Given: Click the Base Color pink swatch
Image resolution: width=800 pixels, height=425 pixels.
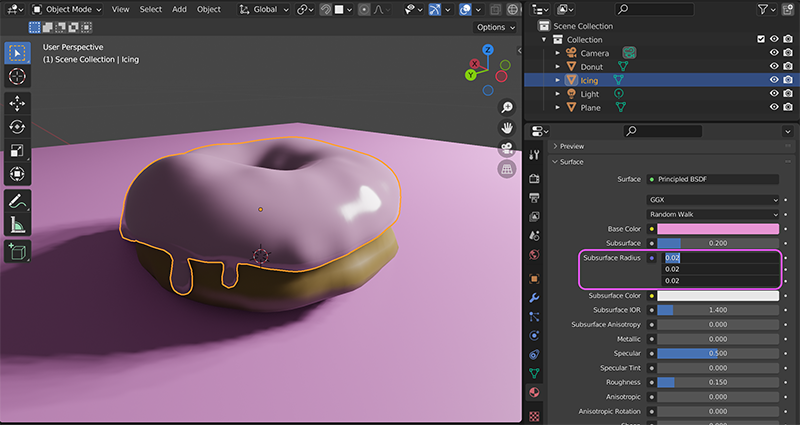Looking at the screenshot, I should click(x=718, y=229).
